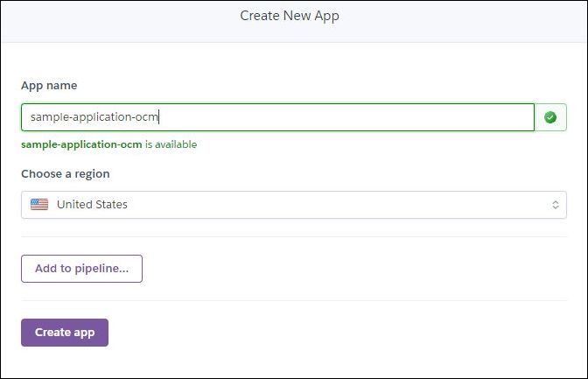Click the Choose a region label

pos(66,173)
